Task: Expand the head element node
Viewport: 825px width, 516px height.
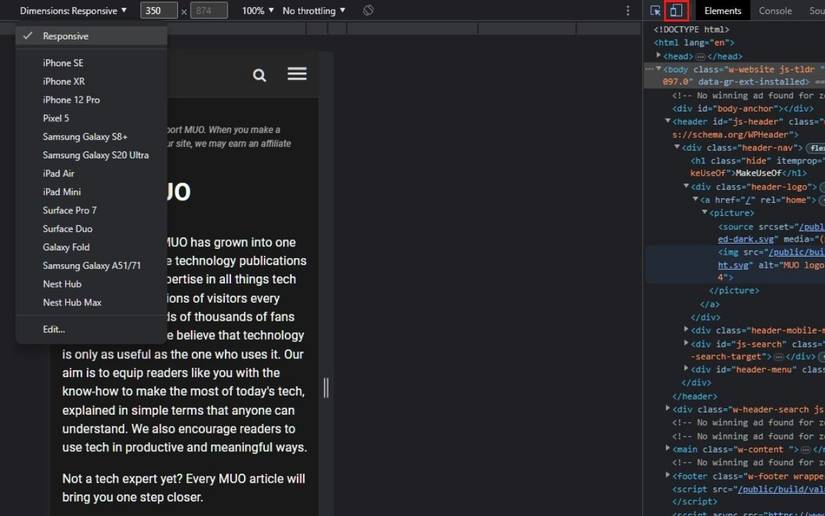Action: pos(658,55)
